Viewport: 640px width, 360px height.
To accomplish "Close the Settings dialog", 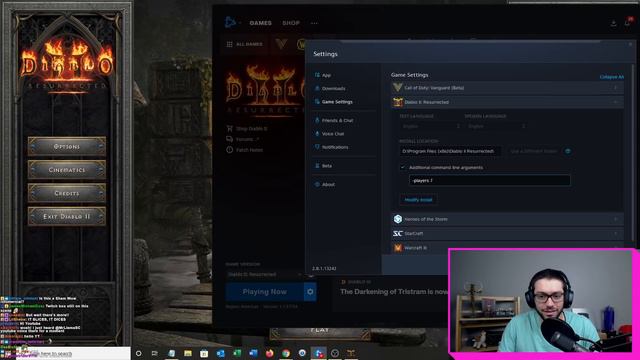I will (630, 44).
